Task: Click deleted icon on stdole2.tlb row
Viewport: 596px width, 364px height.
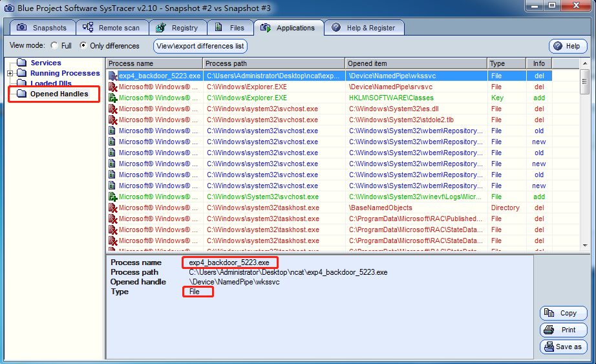Action: (x=113, y=120)
